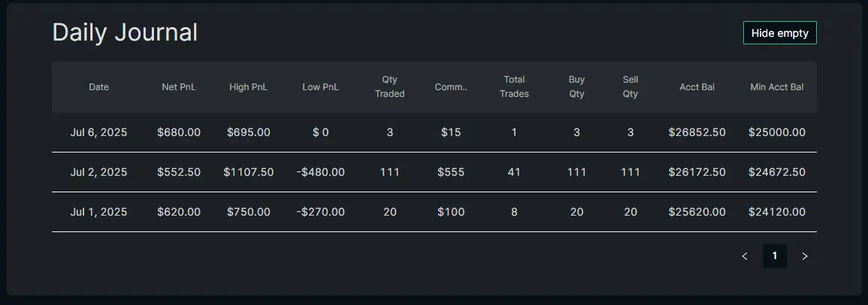Click the Buy Qty column header
This screenshot has height=305, width=868.
point(577,87)
